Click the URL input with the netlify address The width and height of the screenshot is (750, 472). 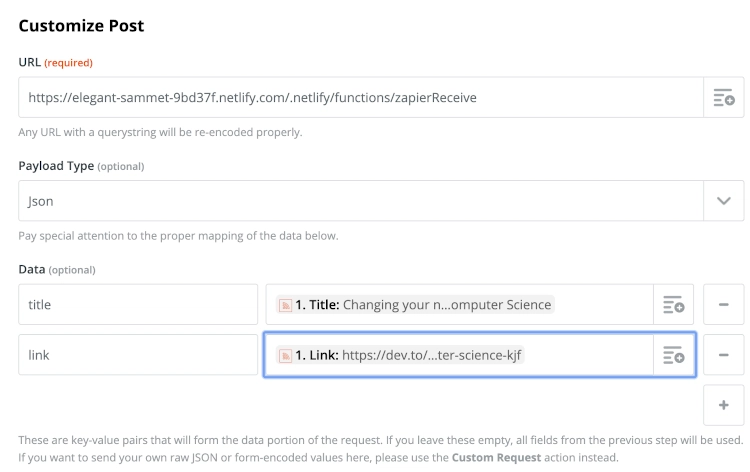click(x=360, y=98)
